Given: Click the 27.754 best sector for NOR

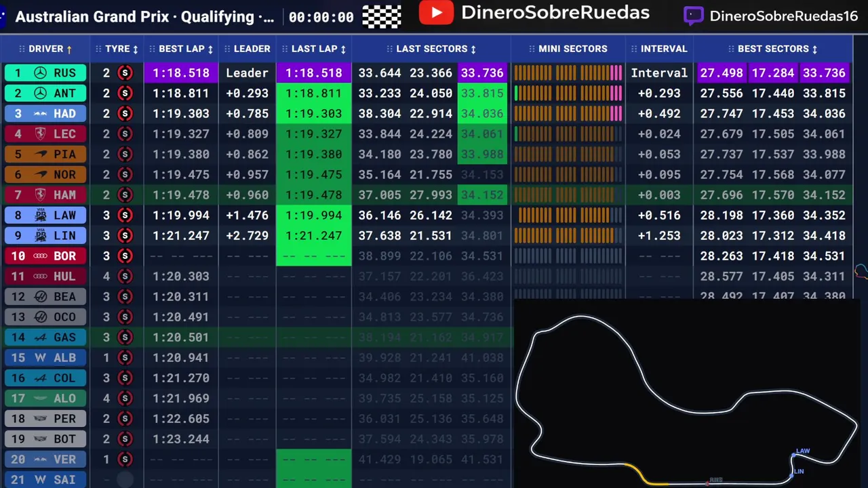Looking at the screenshot, I should (x=722, y=174).
